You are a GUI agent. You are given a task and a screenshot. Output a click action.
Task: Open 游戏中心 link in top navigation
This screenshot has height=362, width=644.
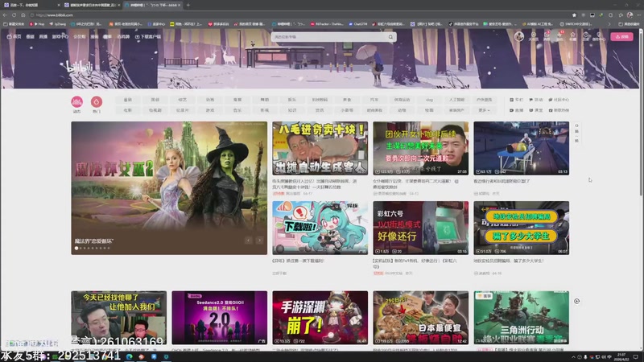[x=60, y=36]
